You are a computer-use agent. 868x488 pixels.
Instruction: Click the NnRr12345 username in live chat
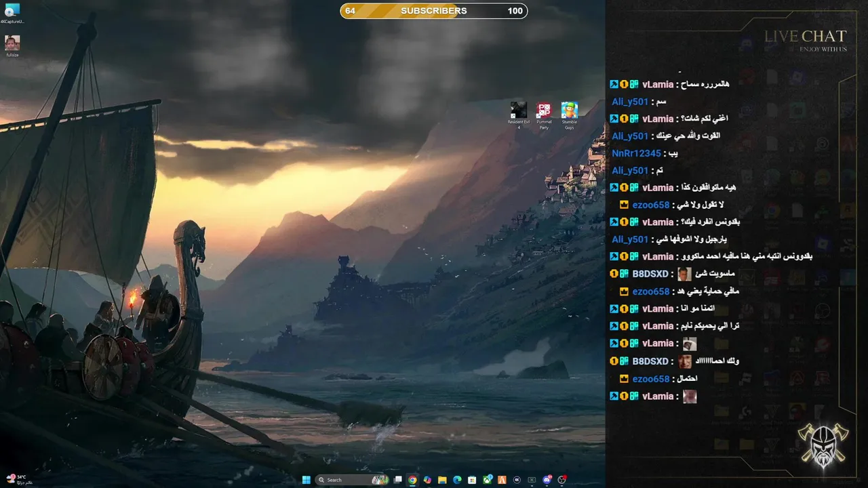(636, 153)
